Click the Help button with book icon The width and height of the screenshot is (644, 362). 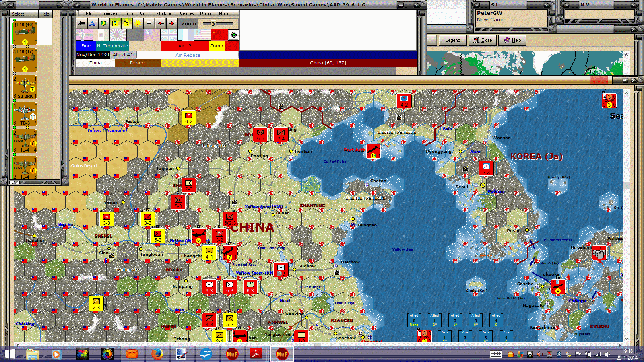pyautogui.click(x=512, y=40)
